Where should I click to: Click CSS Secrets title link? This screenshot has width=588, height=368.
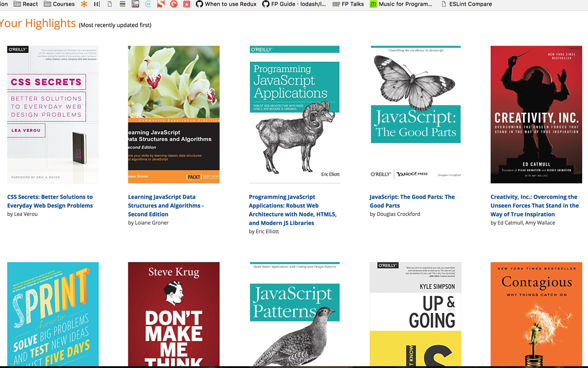tap(50, 201)
